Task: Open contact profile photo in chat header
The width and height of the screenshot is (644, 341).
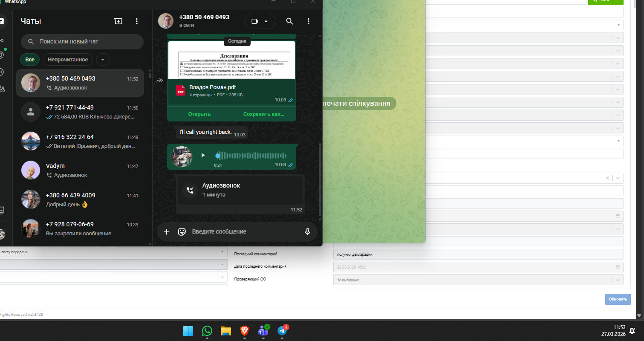Action: (166, 21)
